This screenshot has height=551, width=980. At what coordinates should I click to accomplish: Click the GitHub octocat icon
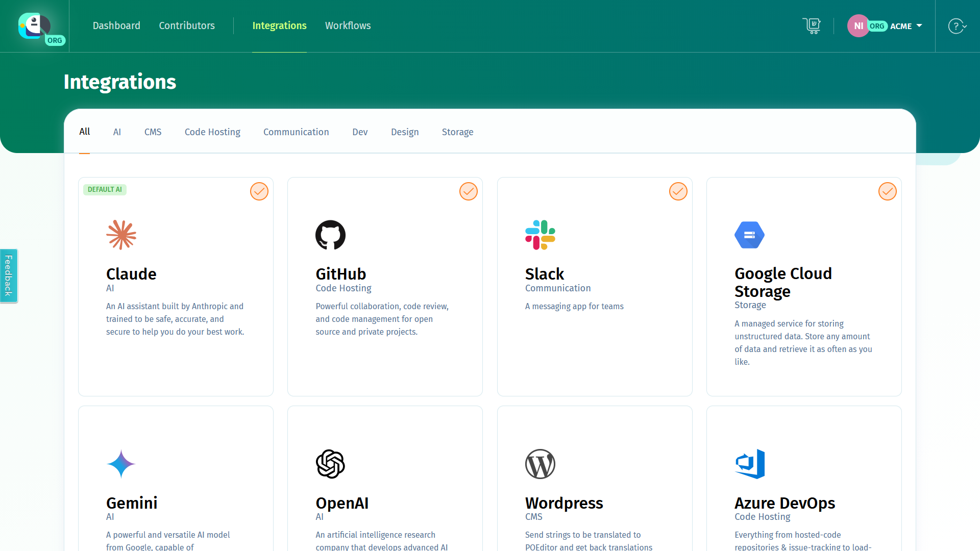tap(330, 235)
